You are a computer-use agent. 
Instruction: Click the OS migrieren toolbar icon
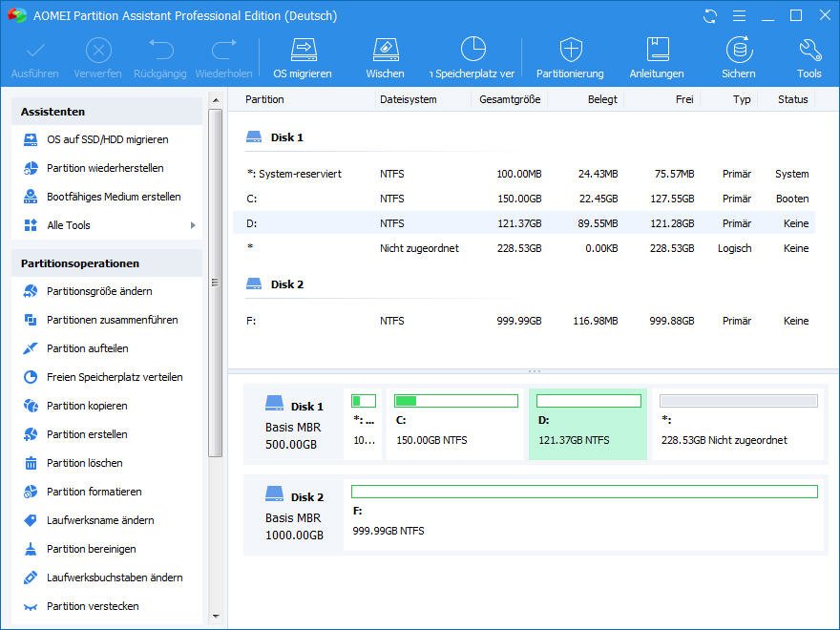coord(303,57)
